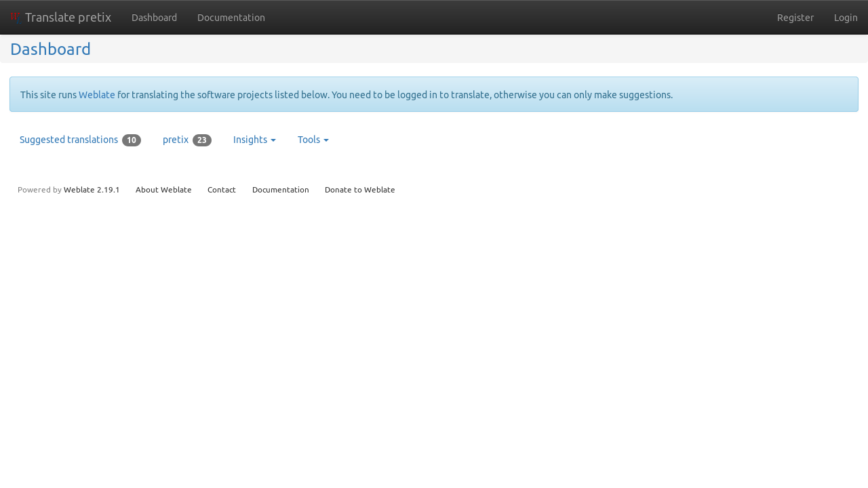Select the pretix project tab
The height and width of the screenshot is (488, 868).
coord(176,140)
